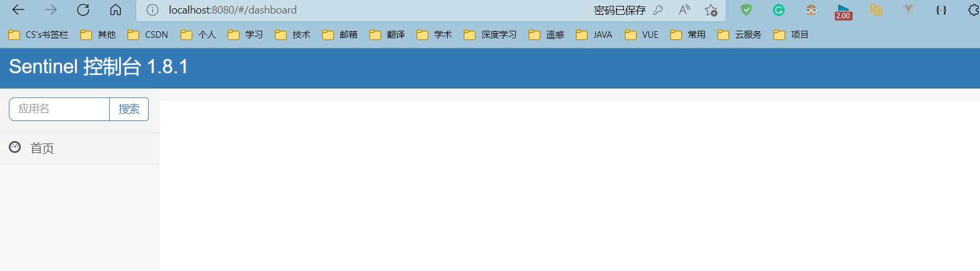Open the CS's书签栏 bookmark folder
The image size is (980, 271).
click(x=38, y=35)
